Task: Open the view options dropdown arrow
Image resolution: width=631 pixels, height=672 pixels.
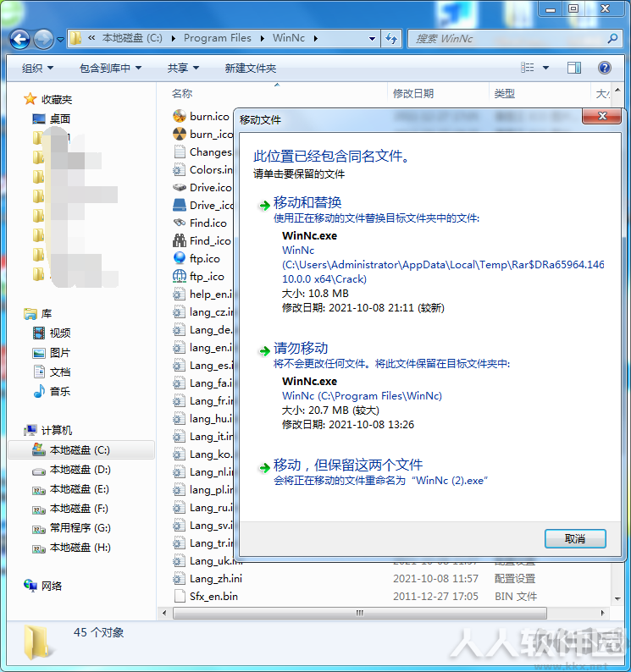Action: coord(545,68)
